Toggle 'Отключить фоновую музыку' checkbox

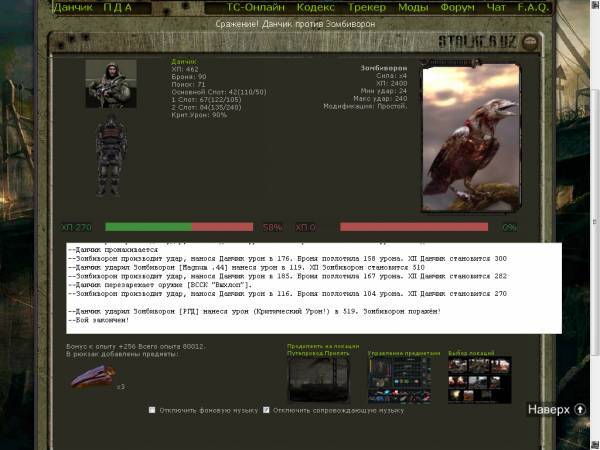(x=152, y=410)
